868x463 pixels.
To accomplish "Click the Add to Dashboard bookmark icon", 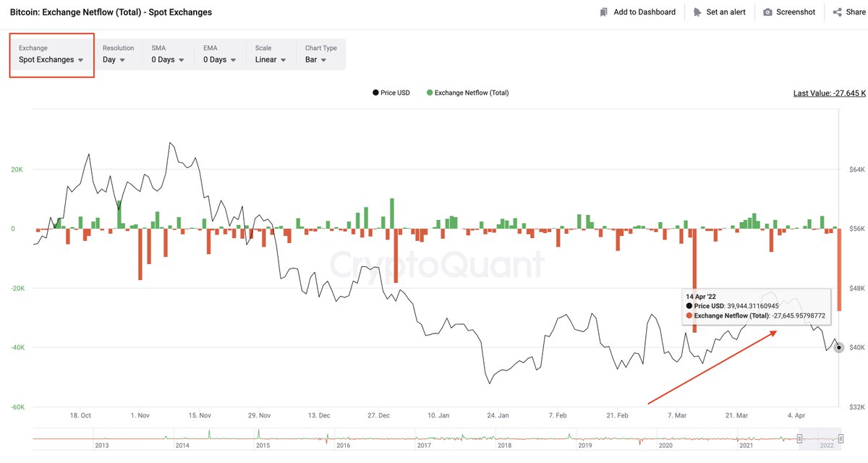I will point(604,12).
